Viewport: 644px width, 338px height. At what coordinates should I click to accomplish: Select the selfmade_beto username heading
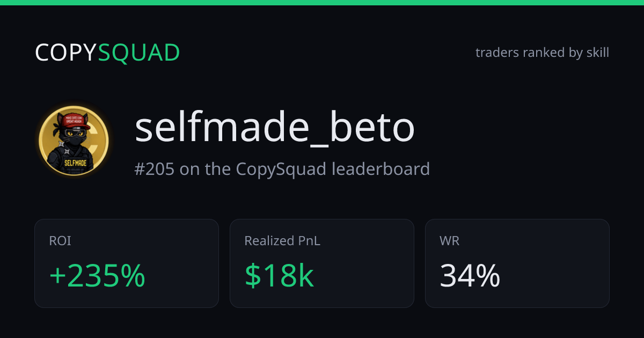275,128
